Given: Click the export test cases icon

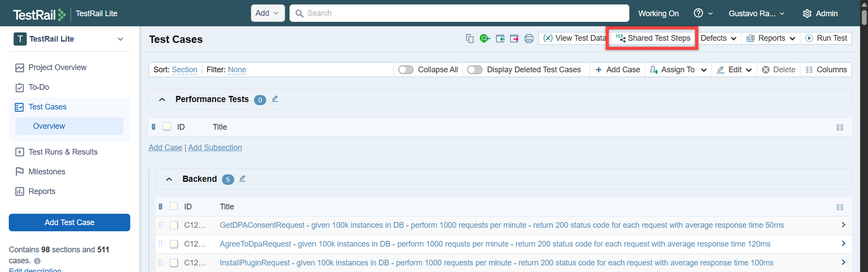Looking at the screenshot, I should 514,39.
